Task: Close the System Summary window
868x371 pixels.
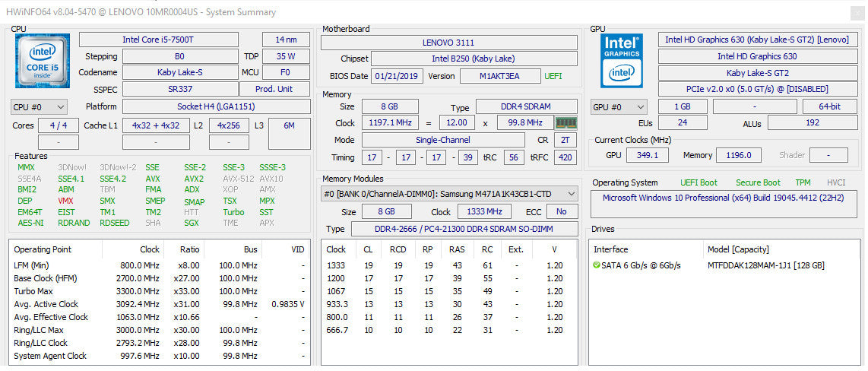Action: click(x=857, y=12)
